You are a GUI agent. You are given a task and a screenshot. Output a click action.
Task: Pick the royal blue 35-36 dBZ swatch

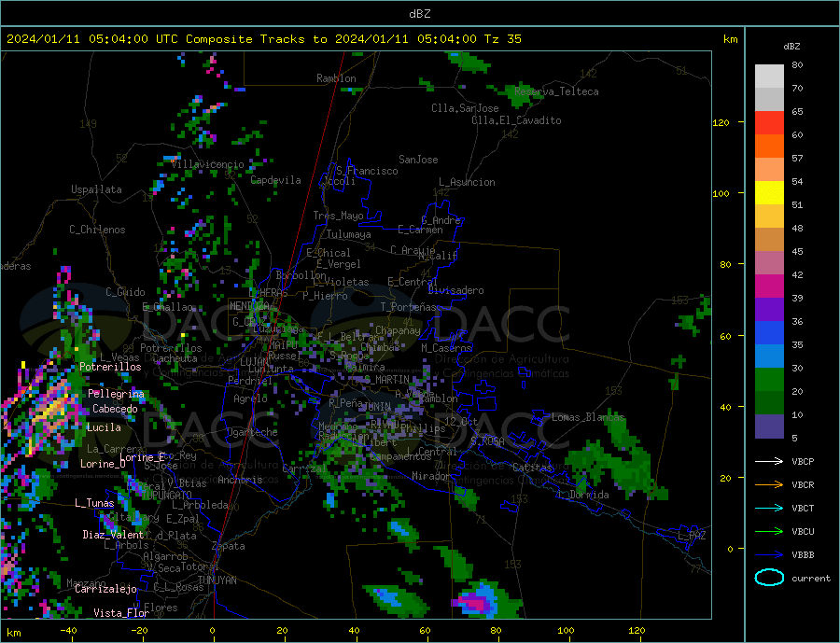(769, 333)
